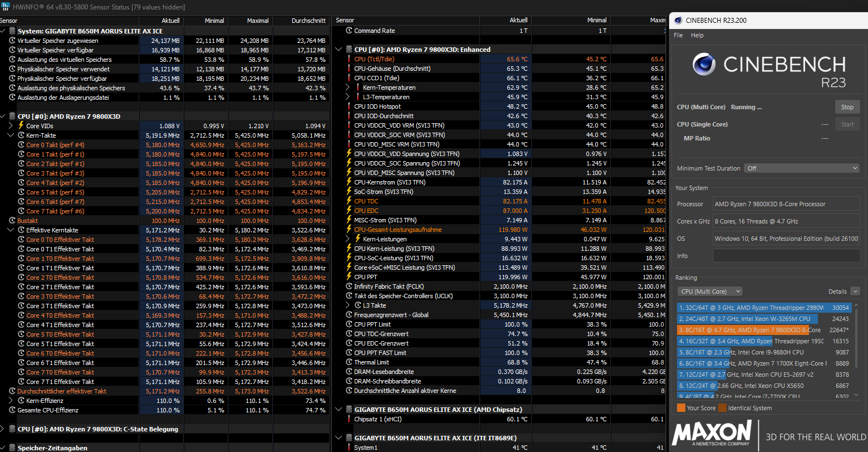Viewport: 868px width, 452px height.
Task: Click the thermometer icon beside System1
Action: click(x=349, y=448)
